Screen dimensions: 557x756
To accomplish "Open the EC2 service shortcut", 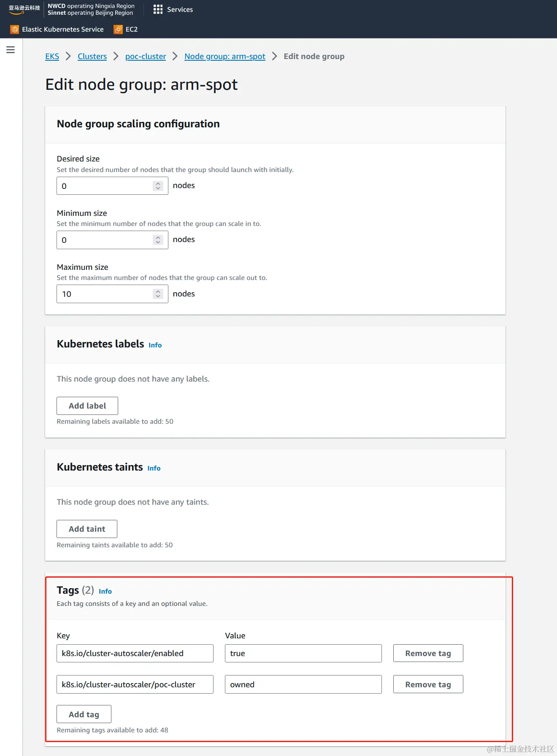I will pos(126,30).
